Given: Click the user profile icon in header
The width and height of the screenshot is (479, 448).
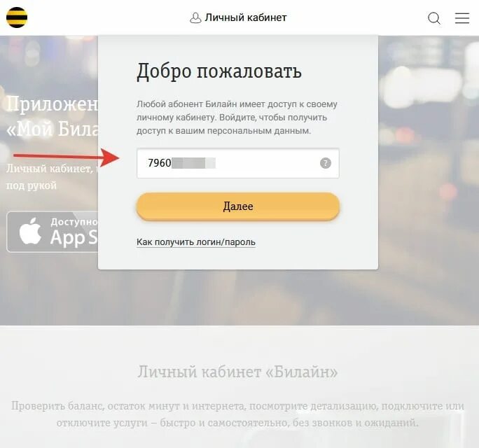Looking at the screenshot, I should [195, 17].
